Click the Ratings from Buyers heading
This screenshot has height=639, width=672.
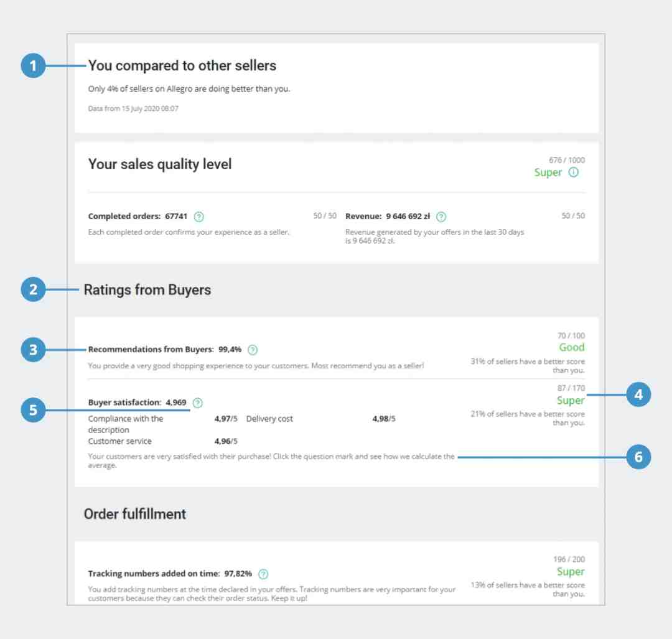pyautogui.click(x=147, y=290)
